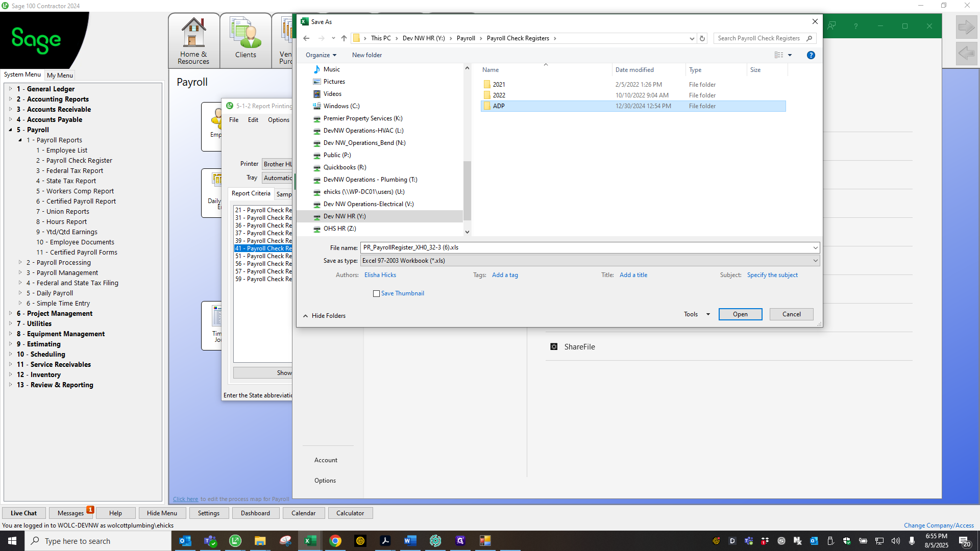This screenshot has width=980, height=551.
Task: Click Sage back arrow navigation button
Action: pyautogui.click(x=966, y=53)
